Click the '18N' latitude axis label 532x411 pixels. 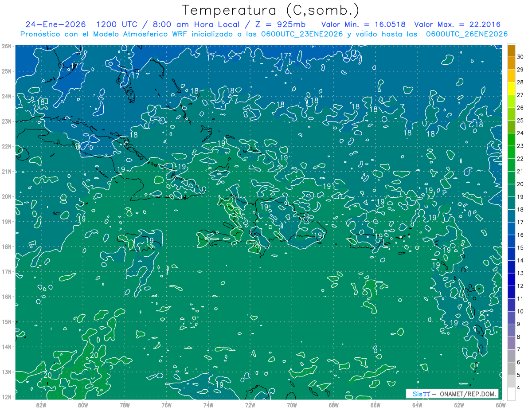point(6,247)
